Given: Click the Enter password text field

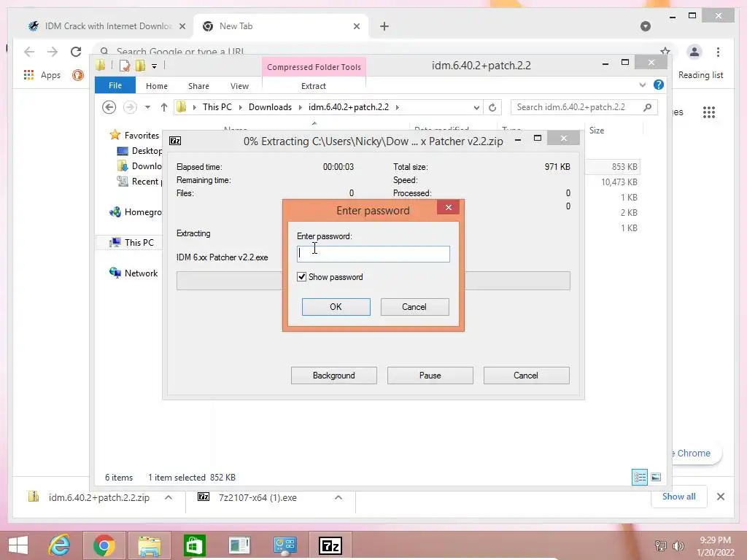Looking at the screenshot, I should point(373,254).
